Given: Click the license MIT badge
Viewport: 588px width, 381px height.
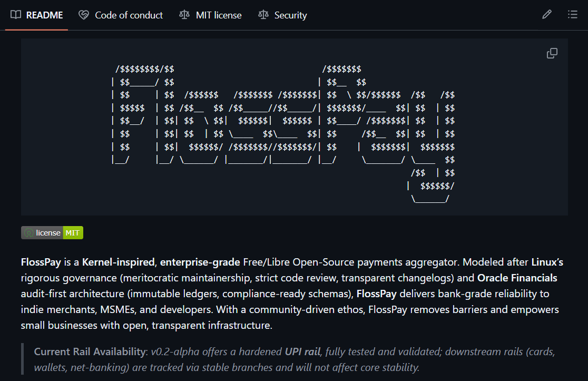Looking at the screenshot, I should point(52,233).
